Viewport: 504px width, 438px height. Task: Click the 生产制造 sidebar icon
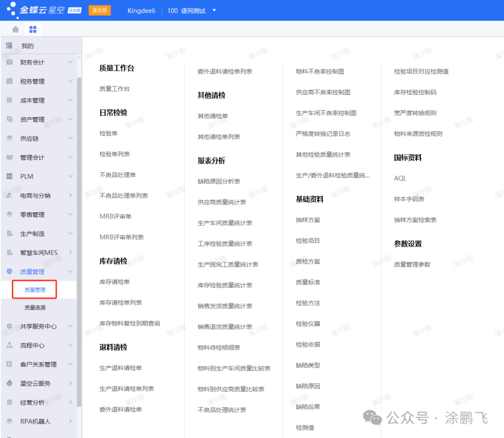(x=9, y=233)
